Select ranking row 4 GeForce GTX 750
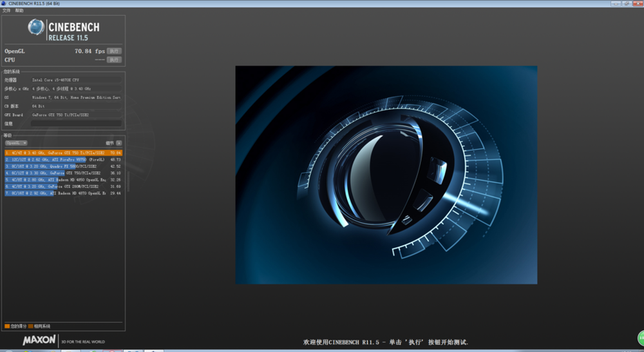This screenshot has height=352, width=644. pyautogui.click(x=63, y=173)
